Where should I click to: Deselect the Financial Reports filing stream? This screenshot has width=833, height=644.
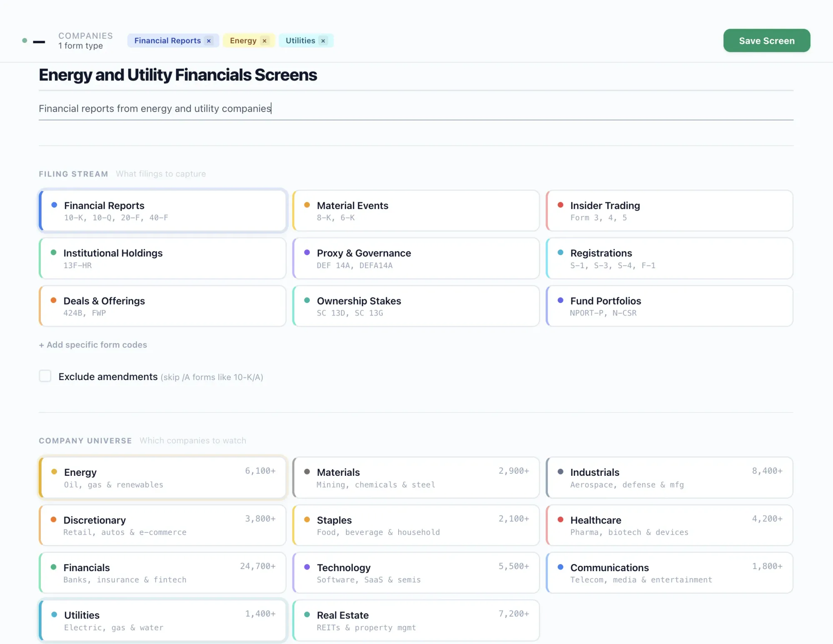[162, 211]
